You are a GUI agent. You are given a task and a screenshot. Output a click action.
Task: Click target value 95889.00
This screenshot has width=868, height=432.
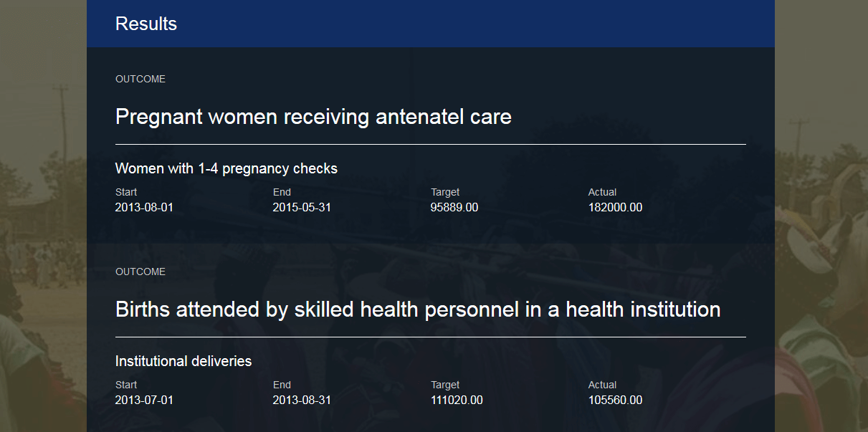pyautogui.click(x=454, y=208)
